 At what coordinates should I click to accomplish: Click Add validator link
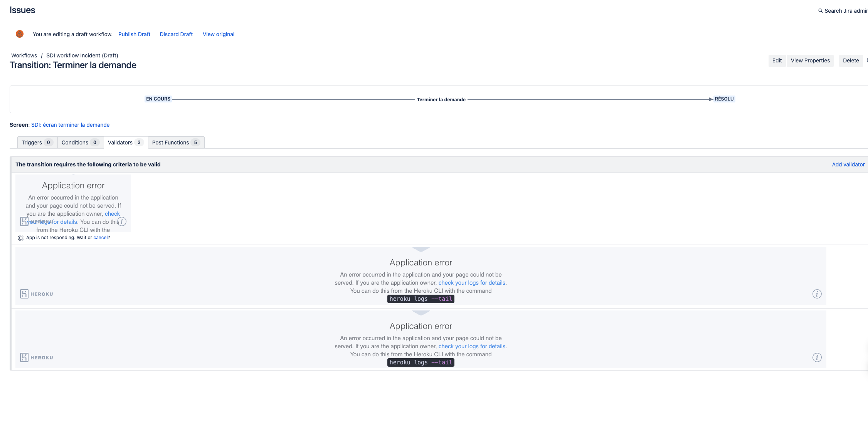point(848,164)
